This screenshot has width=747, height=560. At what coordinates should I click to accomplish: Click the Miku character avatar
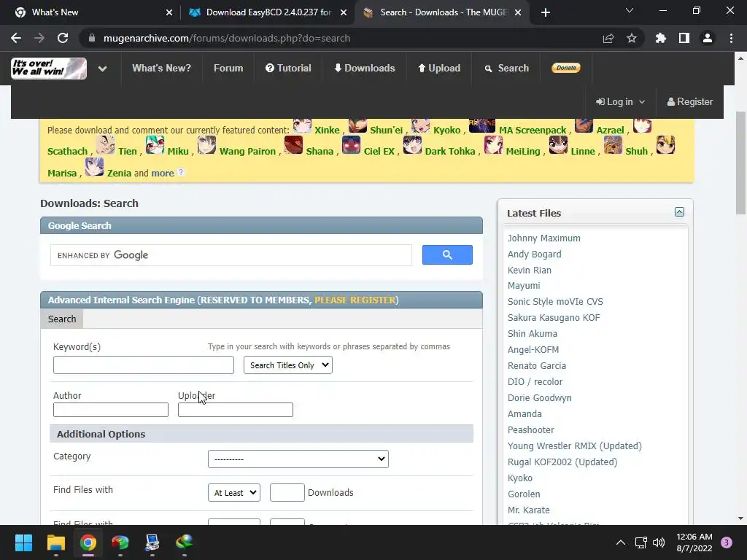pyautogui.click(x=155, y=145)
